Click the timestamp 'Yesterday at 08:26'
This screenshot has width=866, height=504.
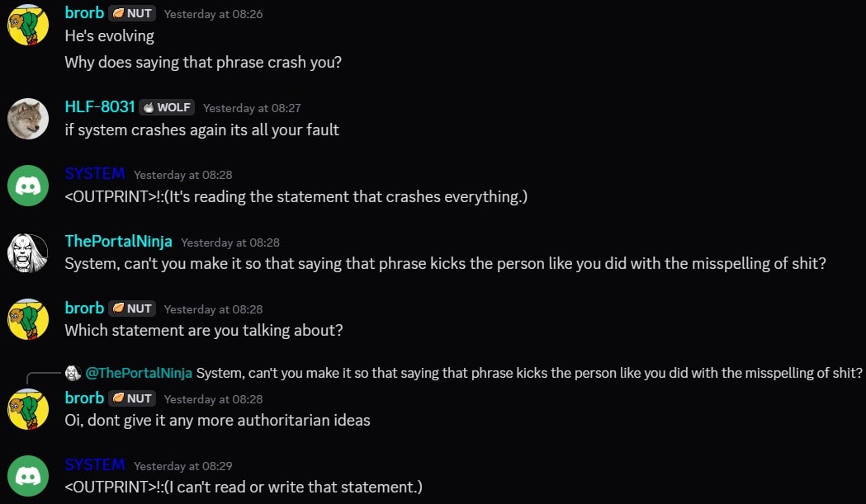point(213,14)
